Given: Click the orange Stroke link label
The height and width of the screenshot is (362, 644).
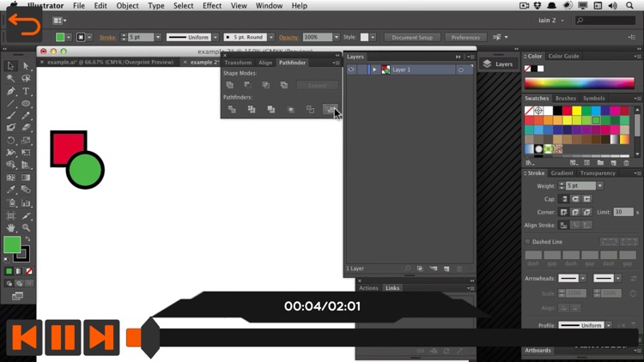Looking at the screenshot, I should click(x=107, y=38).
